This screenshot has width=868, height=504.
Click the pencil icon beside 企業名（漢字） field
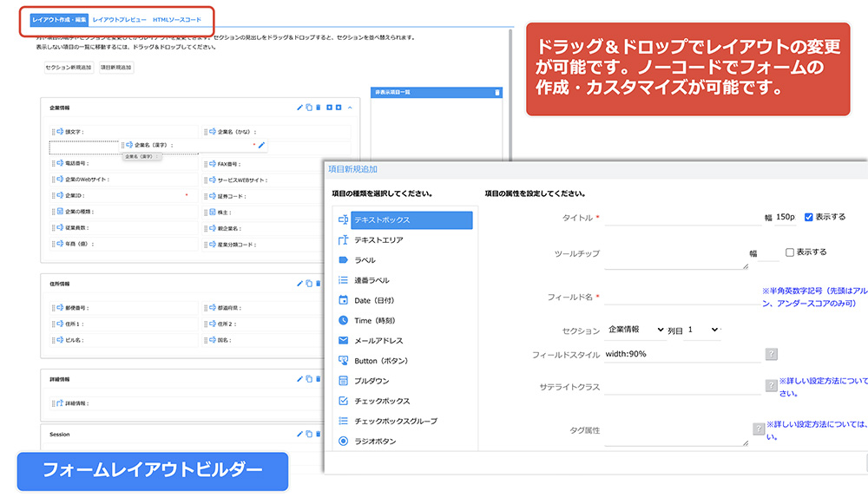261,145
